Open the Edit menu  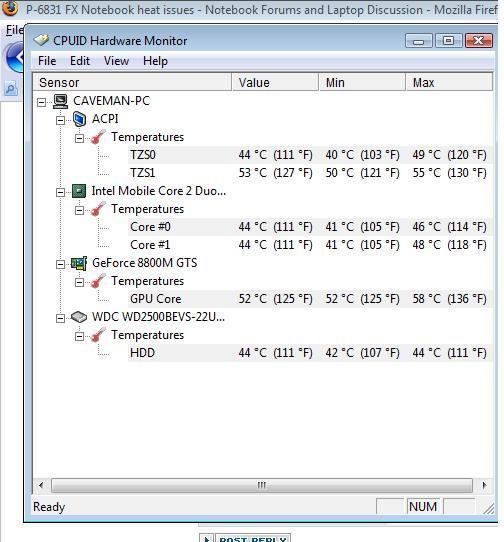point(80,61)
